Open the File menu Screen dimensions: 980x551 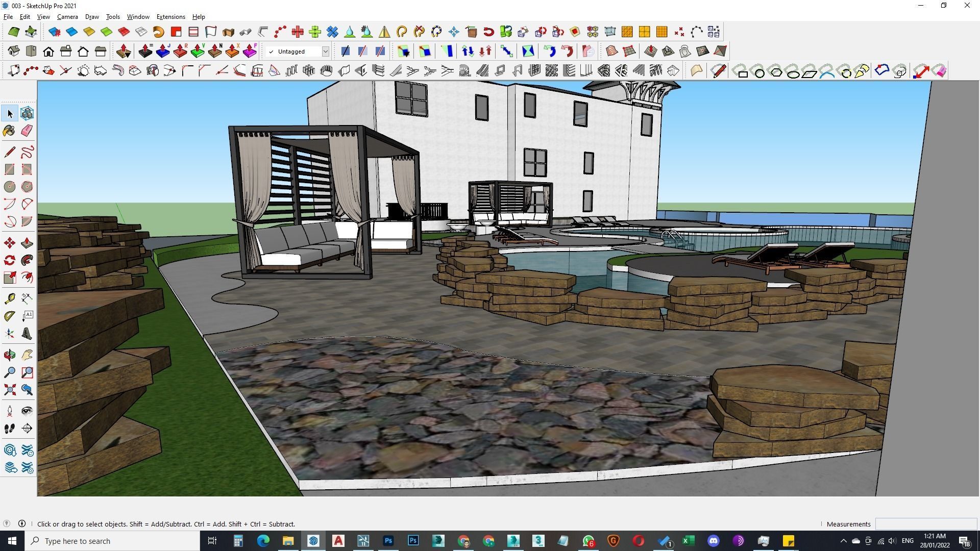point(8,17)
